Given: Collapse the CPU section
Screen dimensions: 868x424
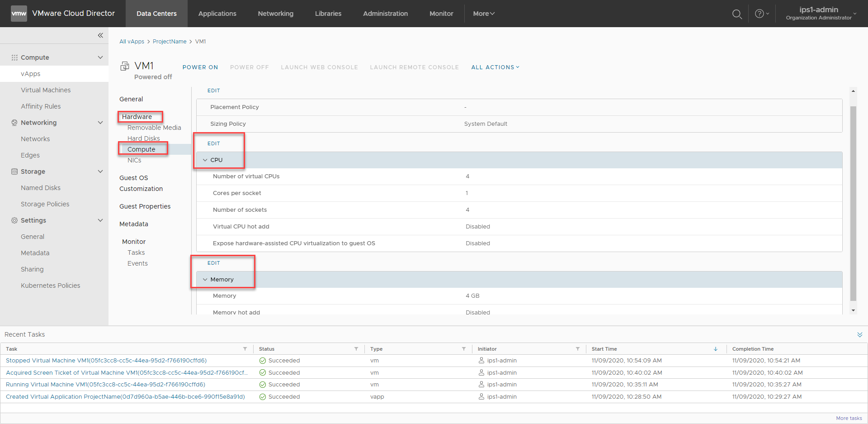Looking at the screenshot, I should pyautogui.click(x=205, y=160).
